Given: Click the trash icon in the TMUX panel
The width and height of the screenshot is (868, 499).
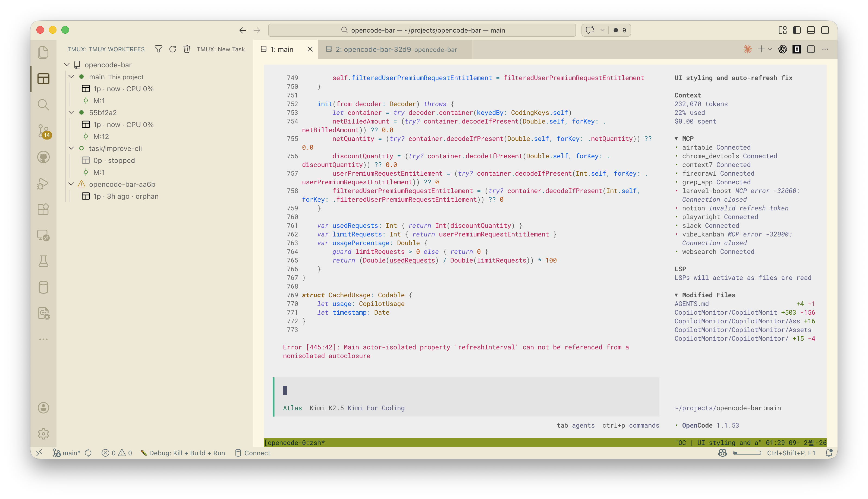Looking at the screenshot, I should coord(187,49).
